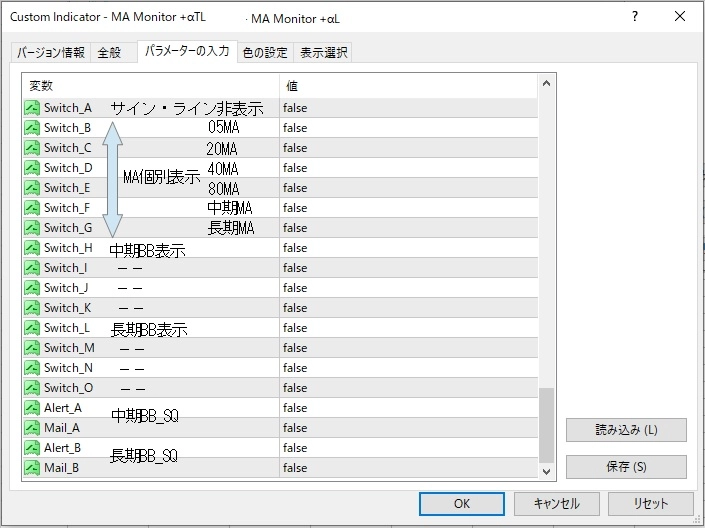Image resolution: width=705 pixels, height=528 pixels.
Task: Click the icon beside Switch_O
Action: coord(32,388)
